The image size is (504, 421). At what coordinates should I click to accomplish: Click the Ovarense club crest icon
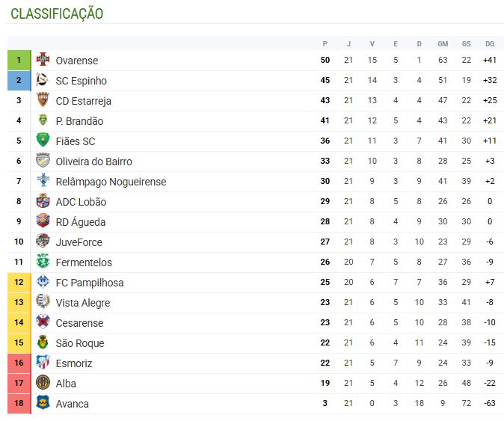pos(43,60)
